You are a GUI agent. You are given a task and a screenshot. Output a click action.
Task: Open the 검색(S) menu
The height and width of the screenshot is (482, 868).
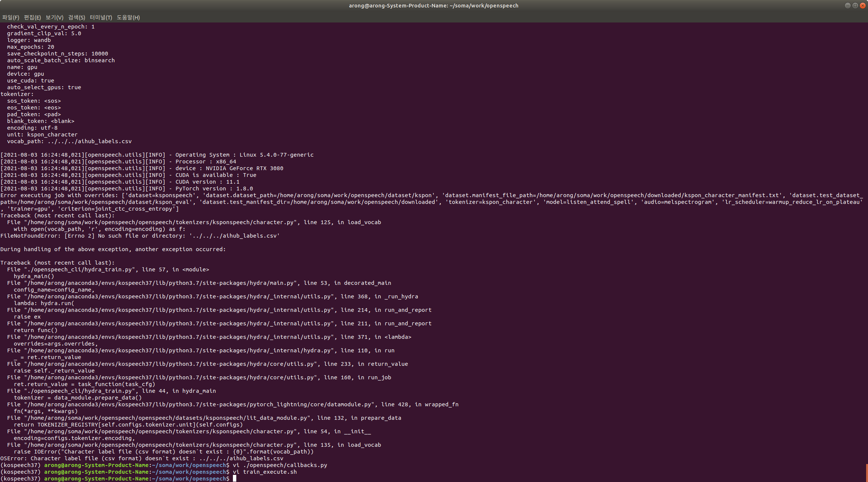(76, 17)
